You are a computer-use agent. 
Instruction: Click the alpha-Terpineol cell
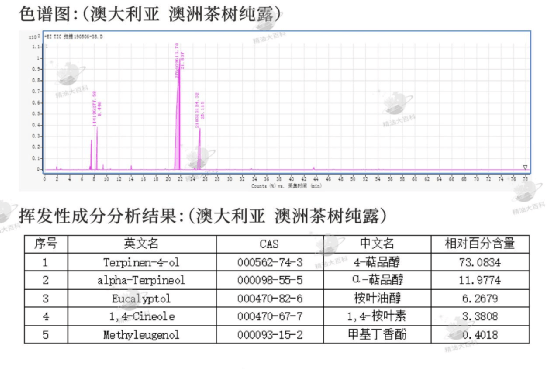click(x=141, y=280)
